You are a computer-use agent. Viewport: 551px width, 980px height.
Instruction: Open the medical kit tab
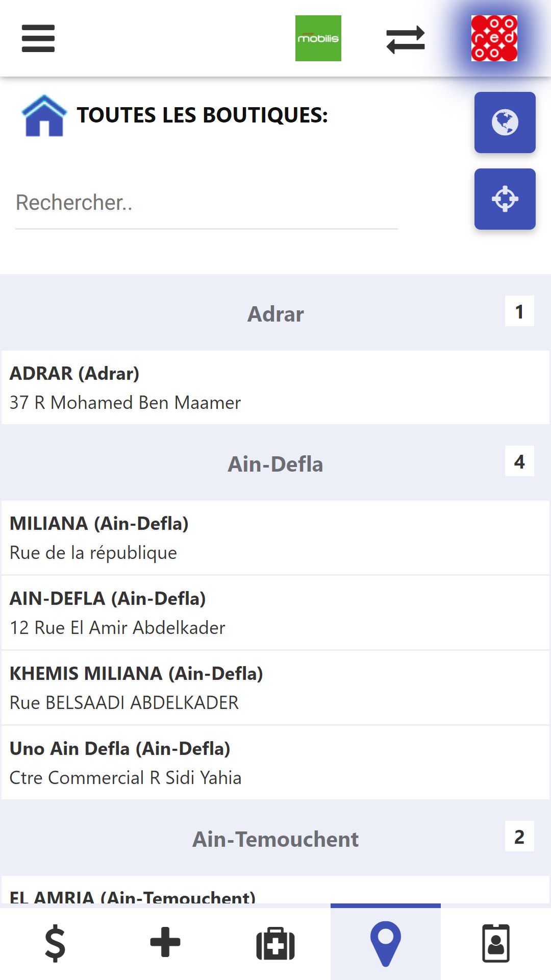click(275, 943)
